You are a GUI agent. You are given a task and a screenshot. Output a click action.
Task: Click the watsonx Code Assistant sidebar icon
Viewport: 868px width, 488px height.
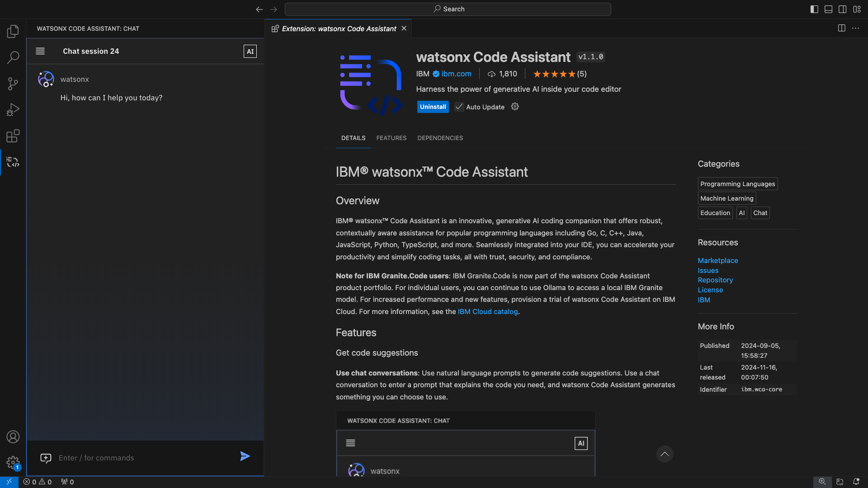13,162
